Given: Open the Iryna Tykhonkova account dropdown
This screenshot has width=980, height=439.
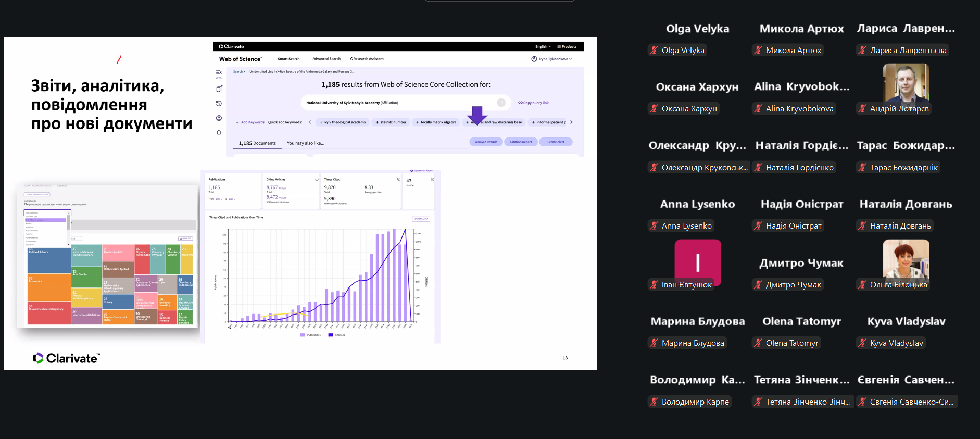Looking at the screenshot, I should tap(552, 59).
